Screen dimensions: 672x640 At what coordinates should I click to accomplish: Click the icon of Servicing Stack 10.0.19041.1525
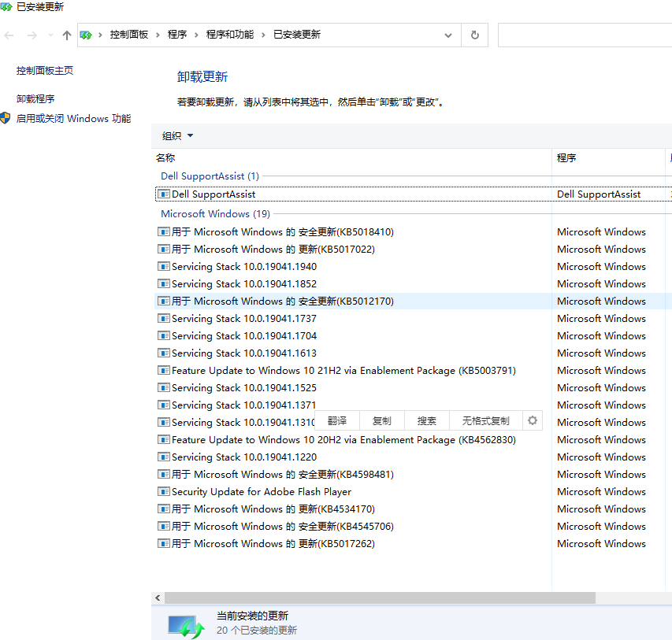point(163,387)
